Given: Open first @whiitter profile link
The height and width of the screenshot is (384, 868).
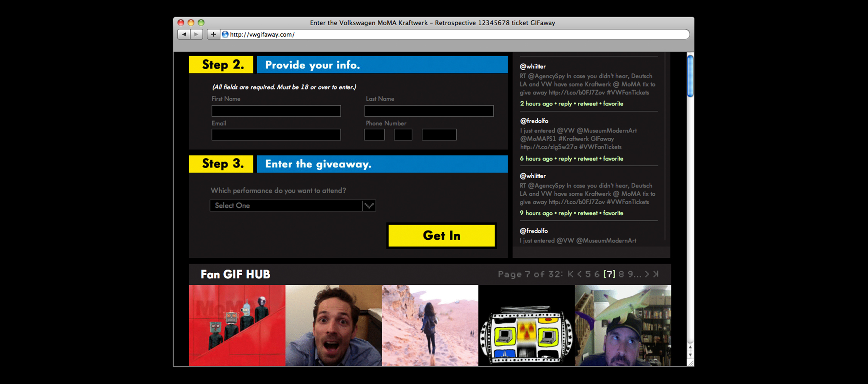Looking at the screenshot, I should (533, 66).
